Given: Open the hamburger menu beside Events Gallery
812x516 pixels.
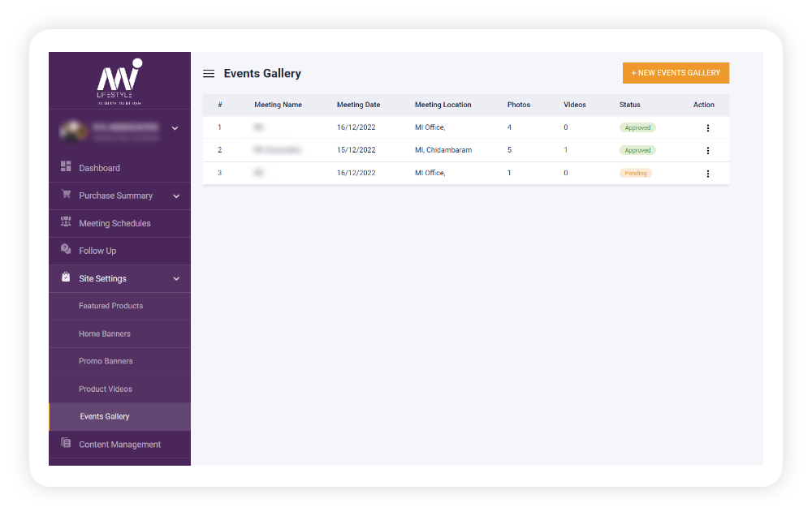Looking at the screenshot, I should [209, 73].
